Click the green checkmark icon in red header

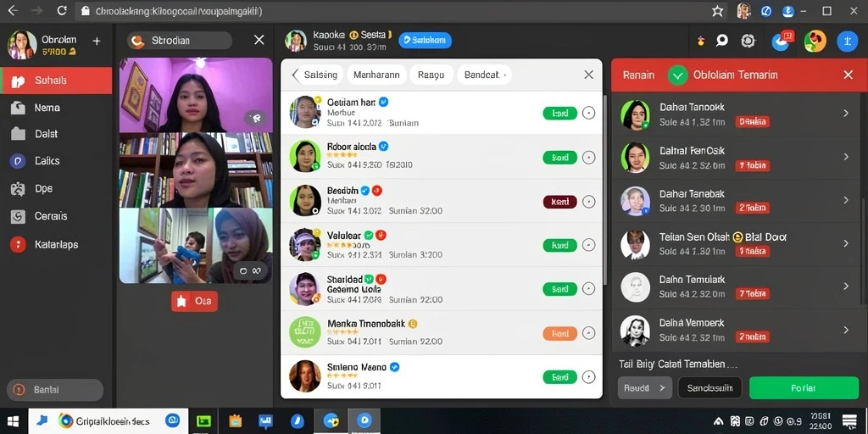pos(677,75)
